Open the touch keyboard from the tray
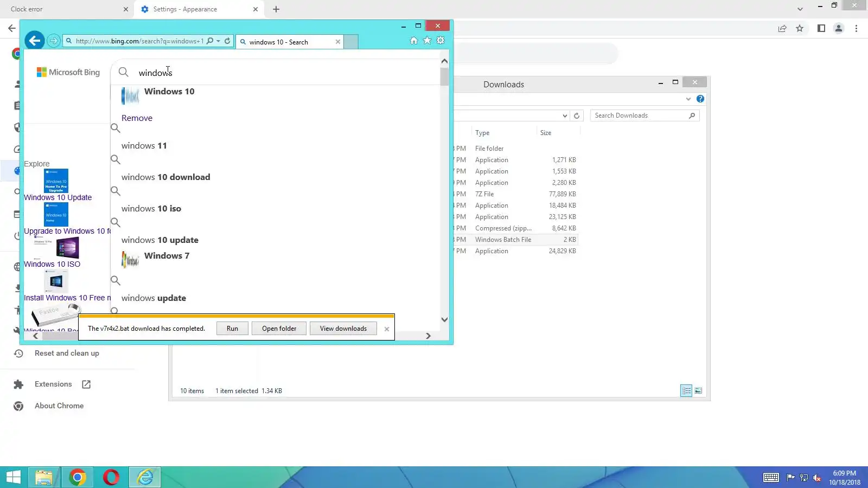 [x=771, y=478]
